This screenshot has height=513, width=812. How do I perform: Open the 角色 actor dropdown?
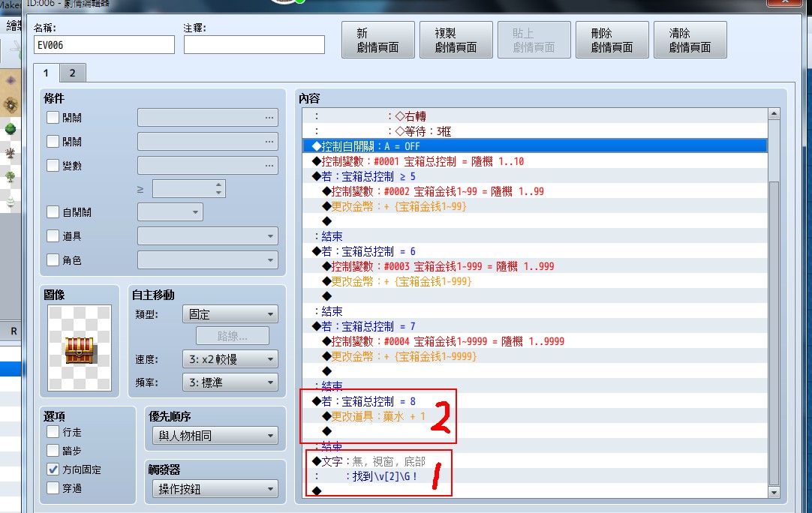point(208,259)
